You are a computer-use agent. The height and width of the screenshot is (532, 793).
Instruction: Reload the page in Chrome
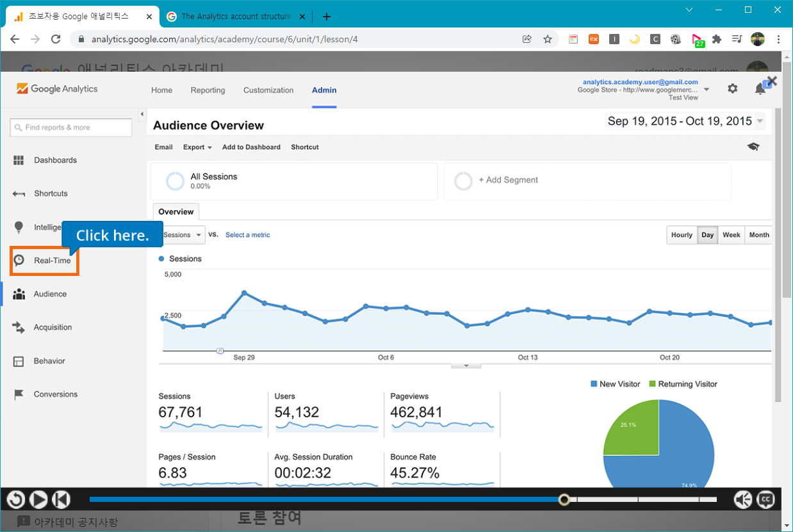(56, 39)
